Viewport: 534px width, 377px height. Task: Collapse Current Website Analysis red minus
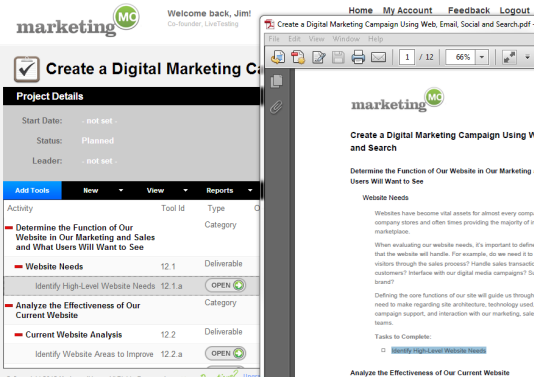[19, 335]
